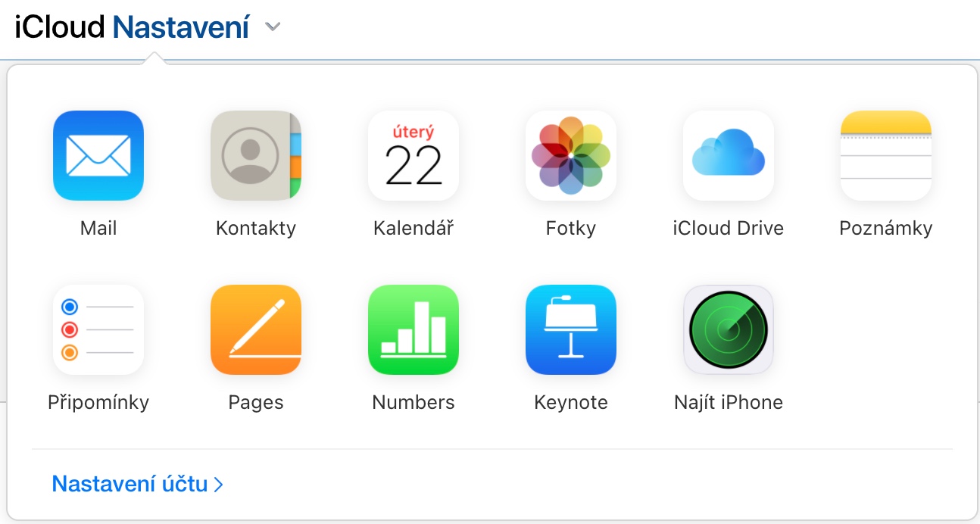Viewport: 980px width, 524px height.
Task: Click the Najít iPhone text label
Action: point(729,402)
